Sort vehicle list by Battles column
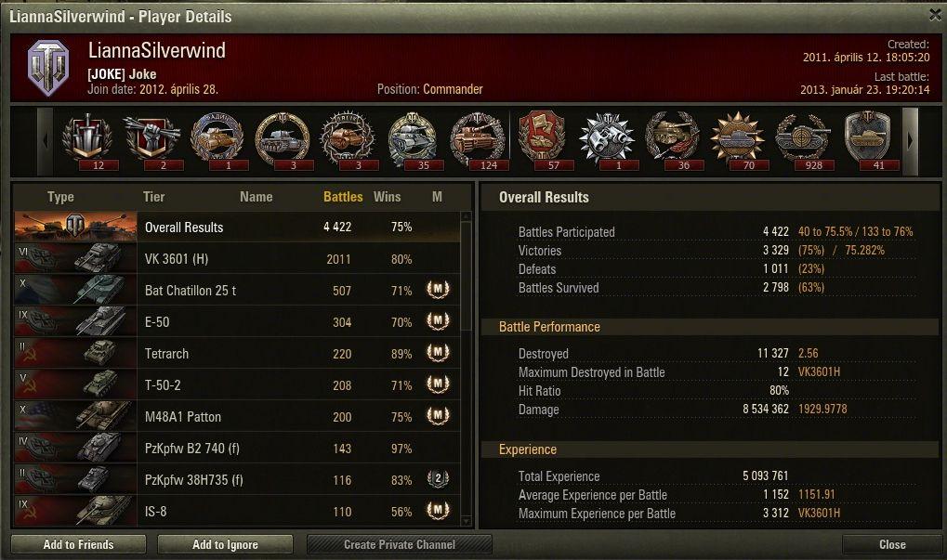This screenshot has width=947, height=560. pos(343,197)
